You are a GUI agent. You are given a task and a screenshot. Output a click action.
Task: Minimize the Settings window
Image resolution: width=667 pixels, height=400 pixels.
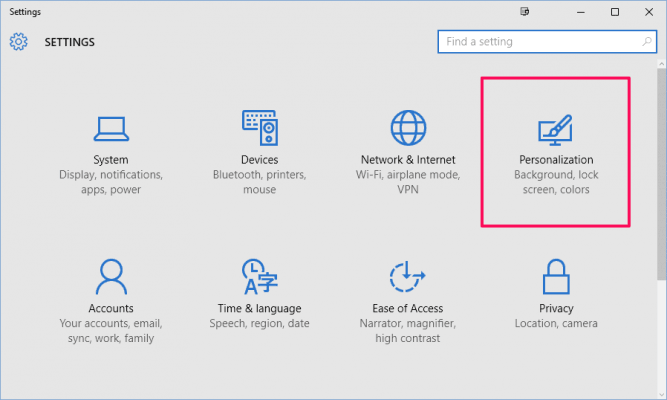578,12
